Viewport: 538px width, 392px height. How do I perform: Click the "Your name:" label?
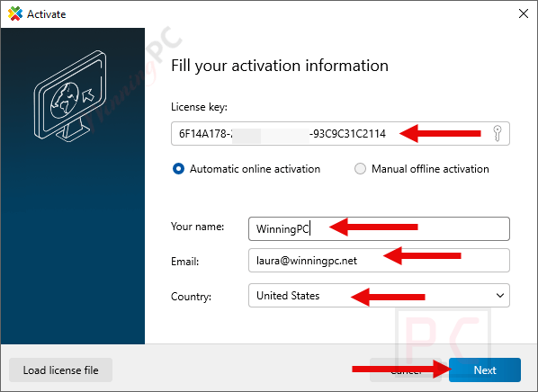tap(197, 227)
